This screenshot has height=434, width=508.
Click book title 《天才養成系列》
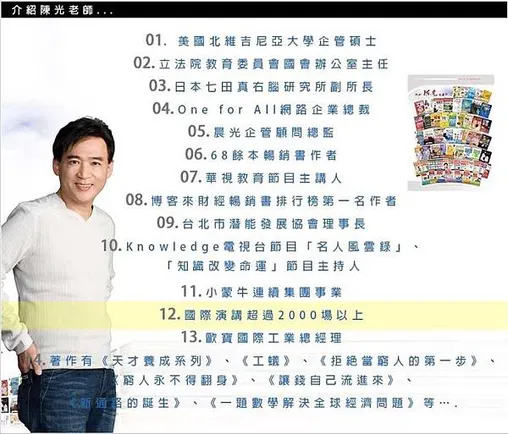click(157, 361)
